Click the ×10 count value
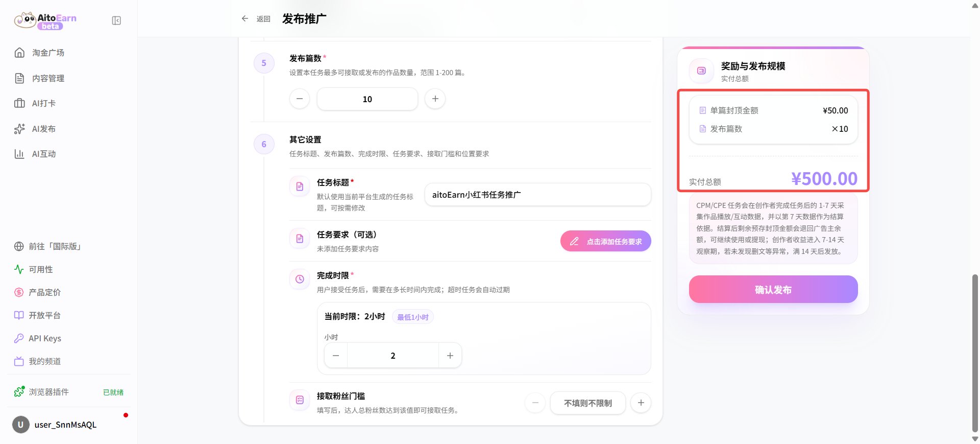980x444 pixels. [840, 129]
